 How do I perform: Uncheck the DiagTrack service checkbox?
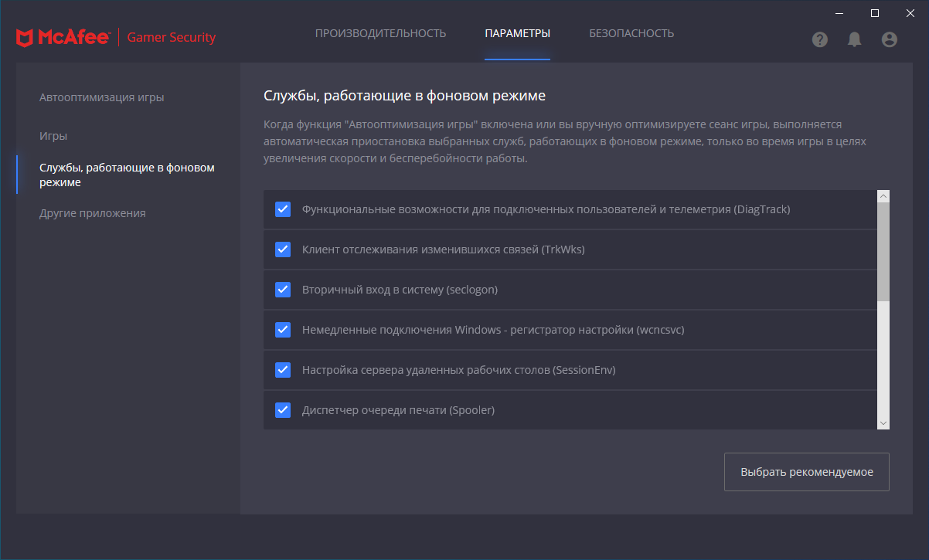tap(283, 209)
